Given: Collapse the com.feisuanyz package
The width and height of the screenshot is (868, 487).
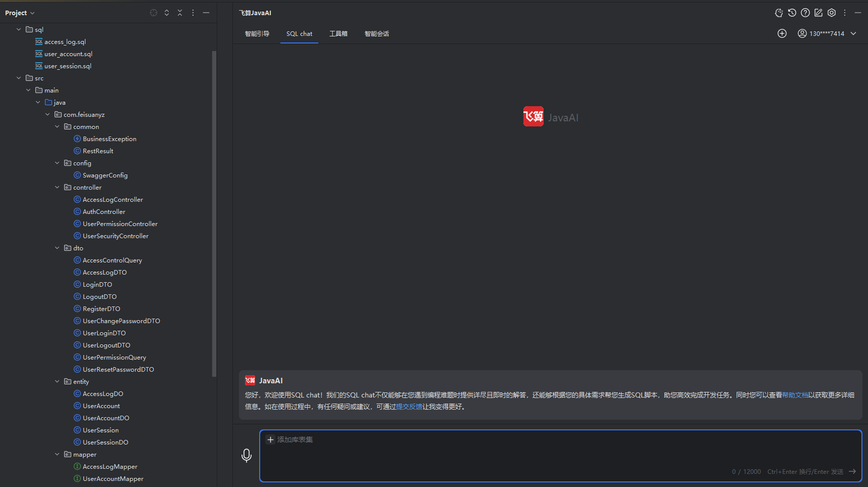Looking at the screenshot, I should pos(47,114).
